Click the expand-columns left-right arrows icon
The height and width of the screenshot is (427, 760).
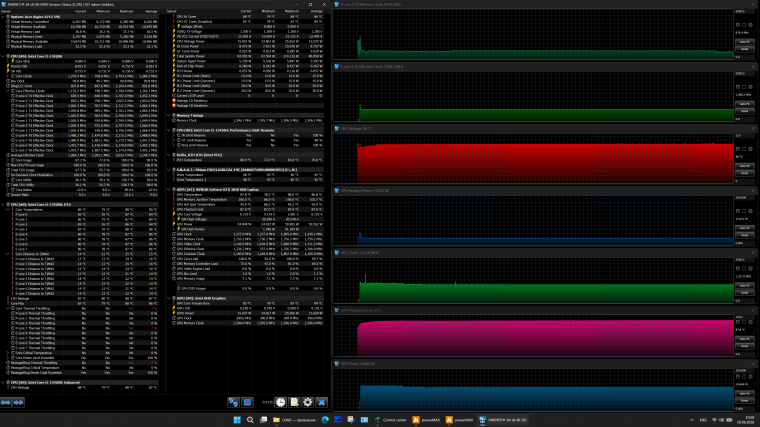6,402
